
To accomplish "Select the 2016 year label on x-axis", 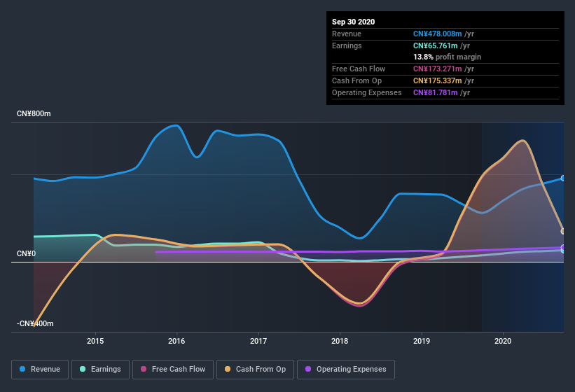I will (x=176, y=341).
